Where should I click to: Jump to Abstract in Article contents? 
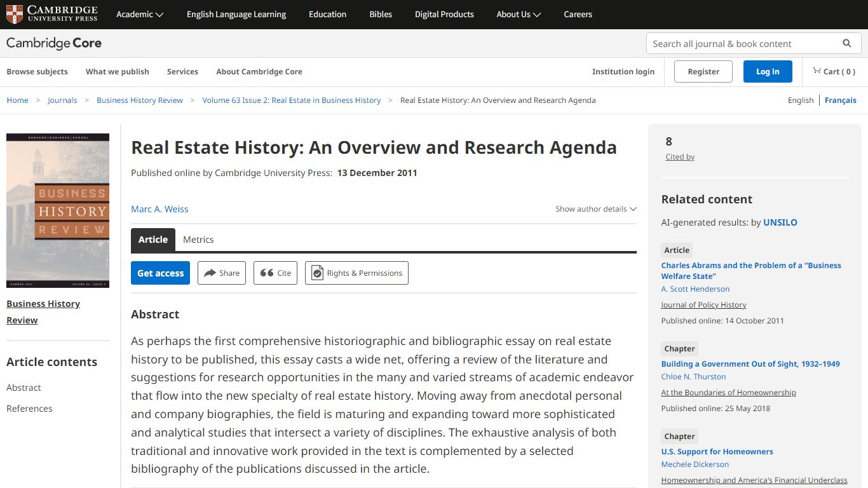click(24, 388)
